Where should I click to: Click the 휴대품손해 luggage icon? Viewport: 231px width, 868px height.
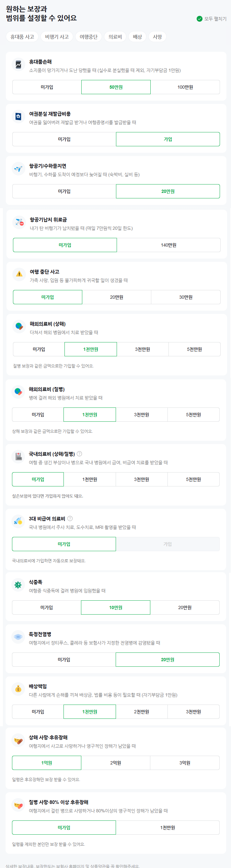[x=18, y=64]
